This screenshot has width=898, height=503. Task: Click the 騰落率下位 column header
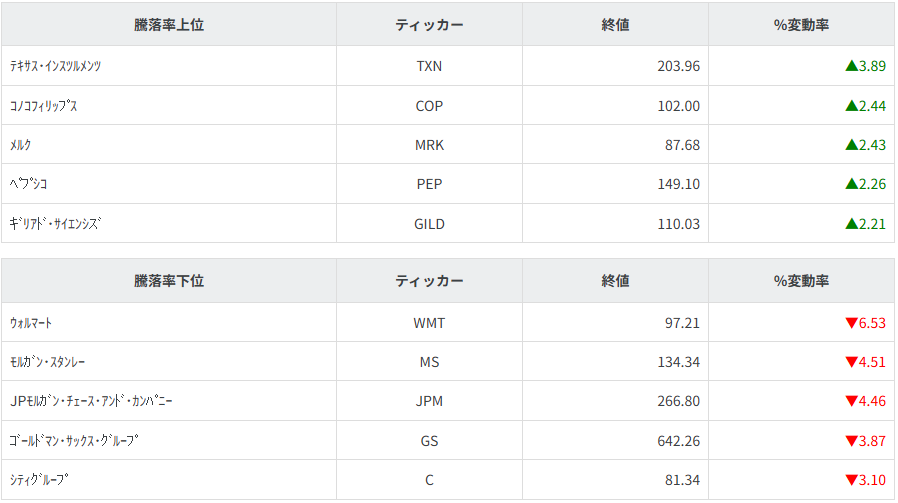tap(169, 281)
